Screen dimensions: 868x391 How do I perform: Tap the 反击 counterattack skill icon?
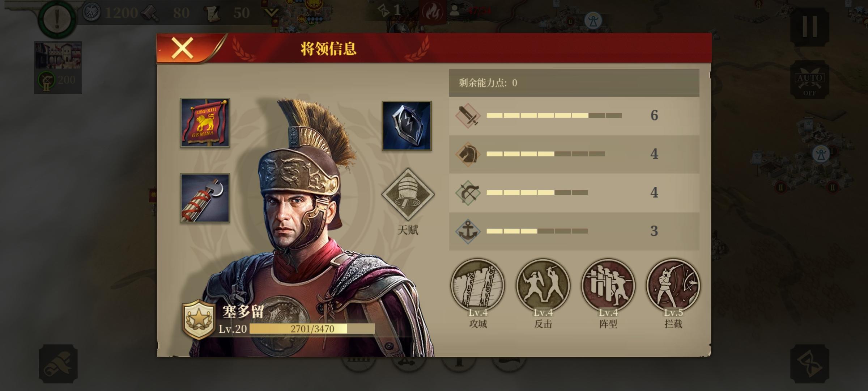pos(543,285)
